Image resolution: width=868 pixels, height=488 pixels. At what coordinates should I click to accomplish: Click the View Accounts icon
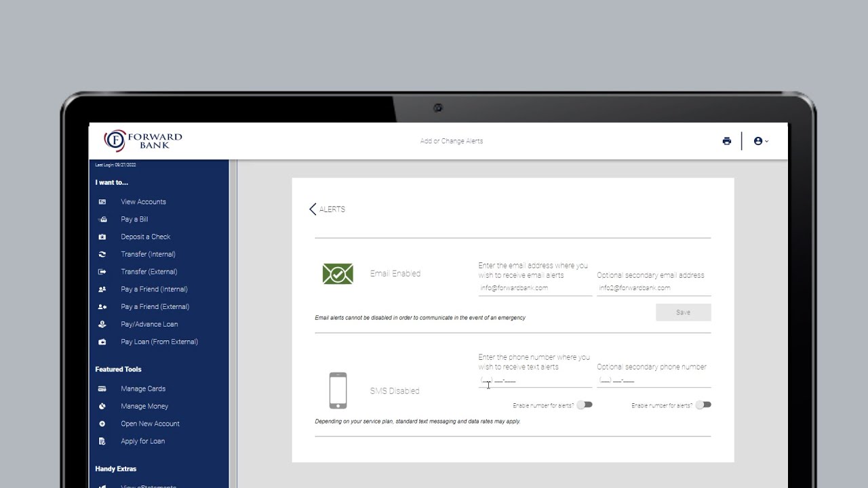102,202
